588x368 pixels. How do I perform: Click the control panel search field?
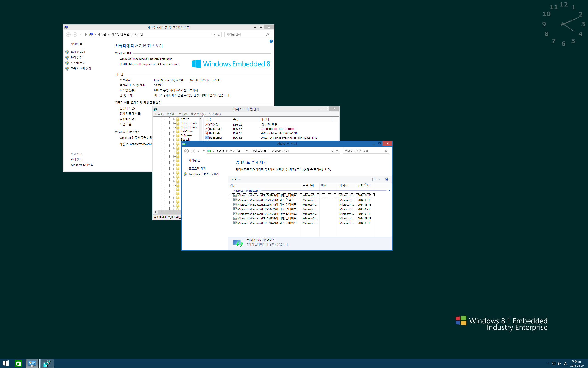coord(247,34)
